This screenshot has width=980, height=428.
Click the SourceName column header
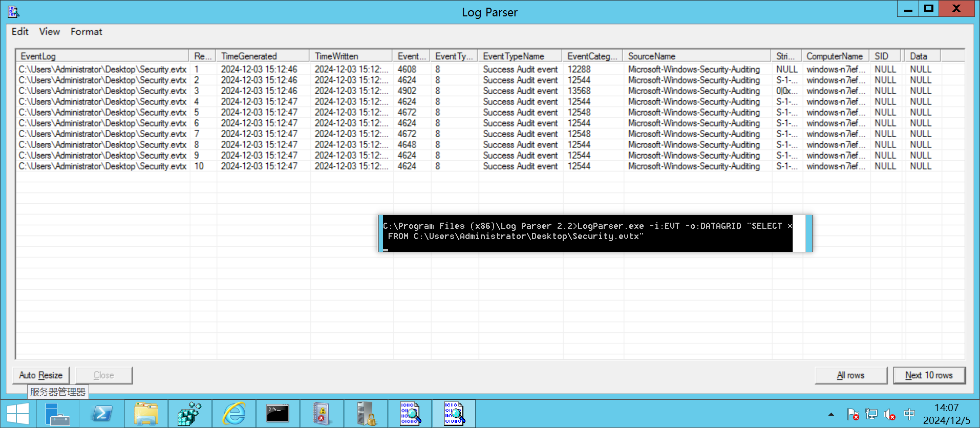click(697, 56)
